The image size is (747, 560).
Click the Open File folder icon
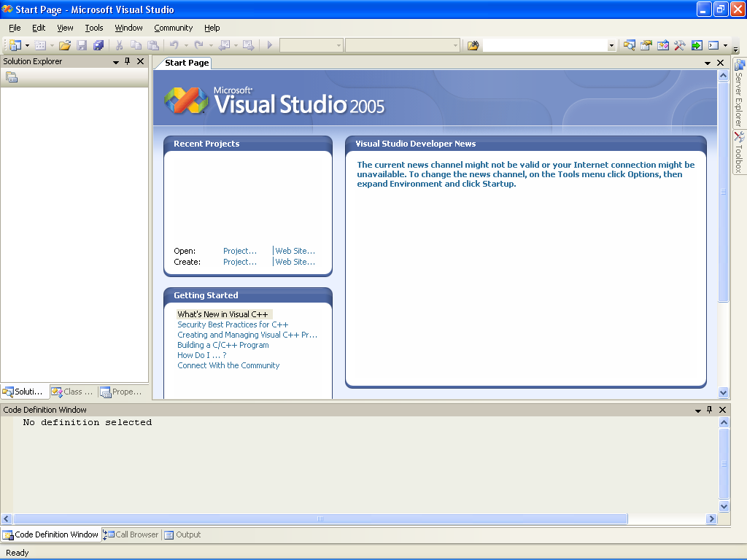tap(65, 45)
